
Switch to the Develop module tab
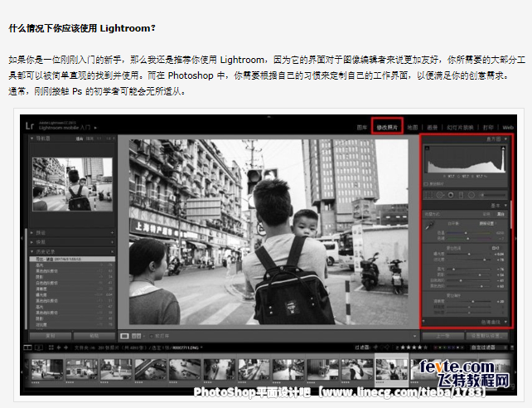click(387, 128)
